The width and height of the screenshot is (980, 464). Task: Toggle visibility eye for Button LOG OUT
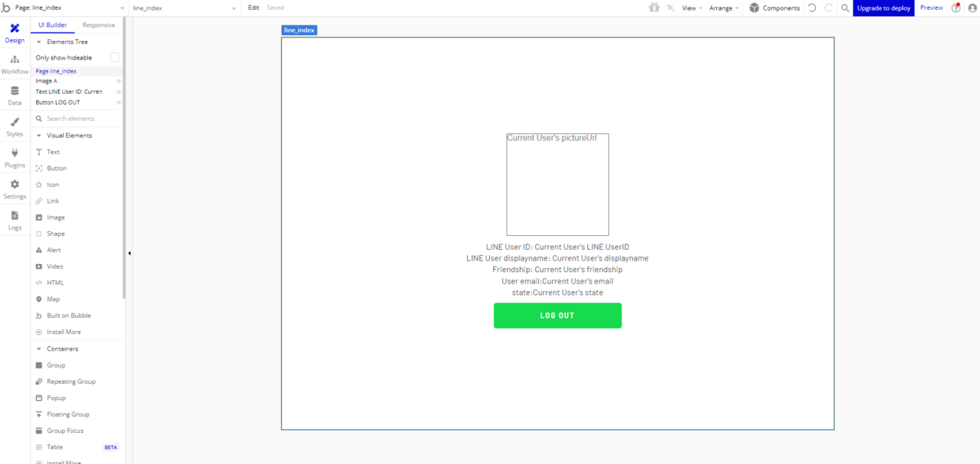118,102
